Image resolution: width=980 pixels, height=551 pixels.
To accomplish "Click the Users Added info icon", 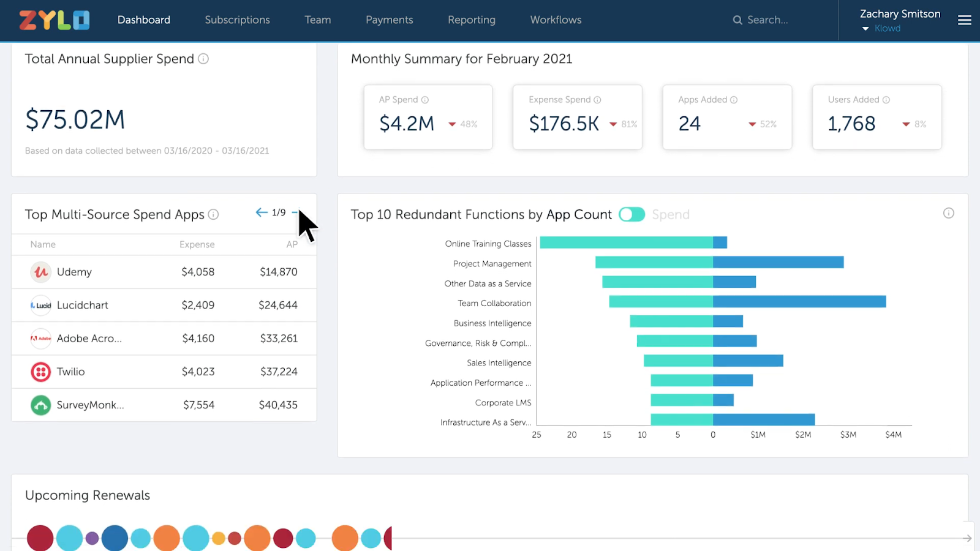I will pyautogui.click(x=886, y=100).
